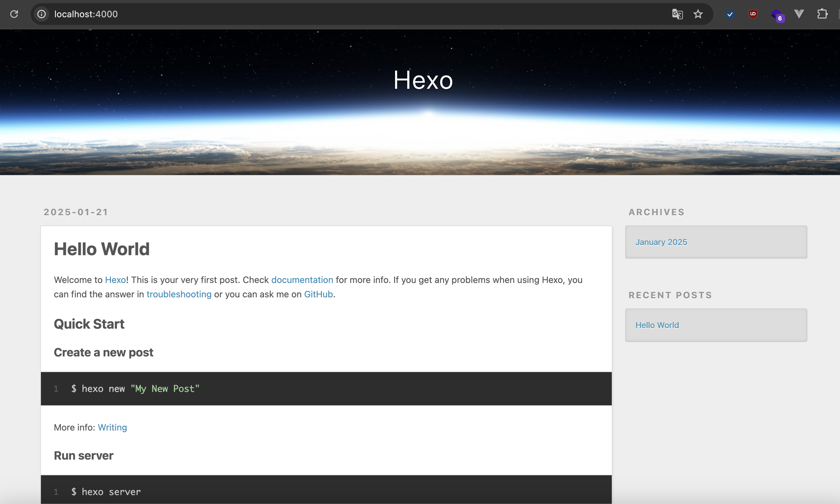The image size is (840, 504).
Task: Open the Translate page icon
Action: click(677, 14)
